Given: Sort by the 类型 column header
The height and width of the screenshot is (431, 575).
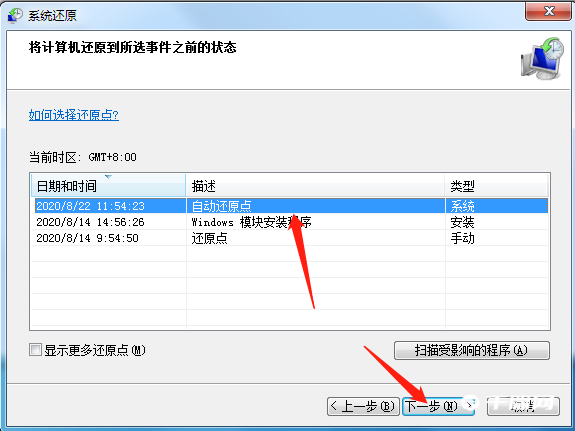Looking at the screenshot, I should point(497,186).
